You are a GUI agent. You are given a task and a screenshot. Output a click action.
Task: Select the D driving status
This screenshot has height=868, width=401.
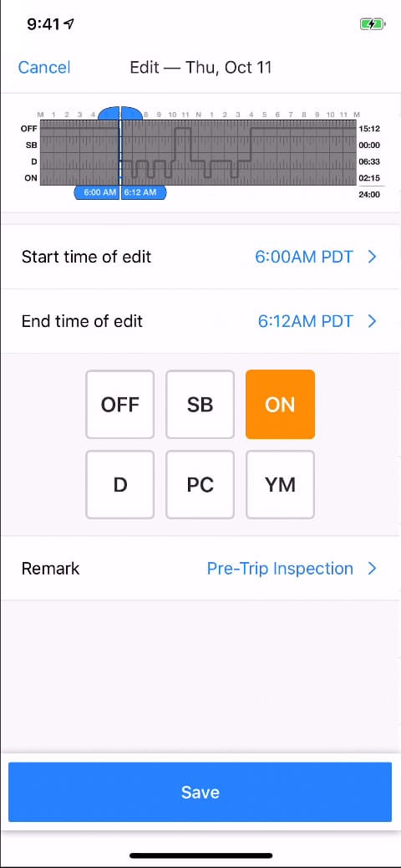(120, 485)
